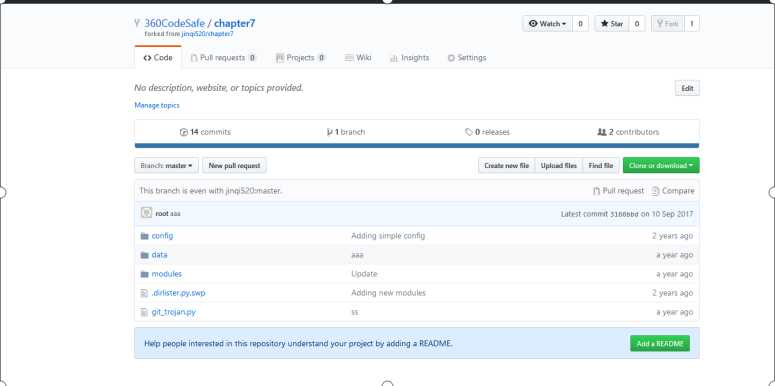Open the data folder icon
This screenshot has height=386, width=775.
144,255
